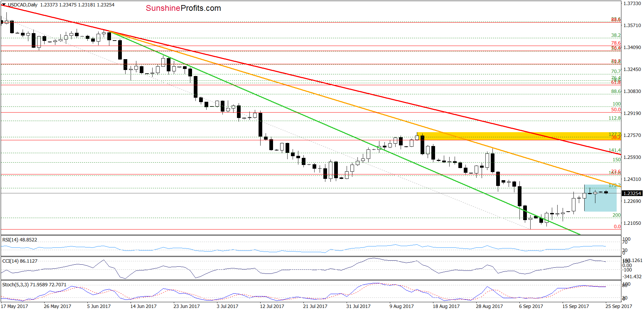Click the 12 Jul 2017 date label
The height and width of the screenshot is (311, 644).
(x=272, y=306)
